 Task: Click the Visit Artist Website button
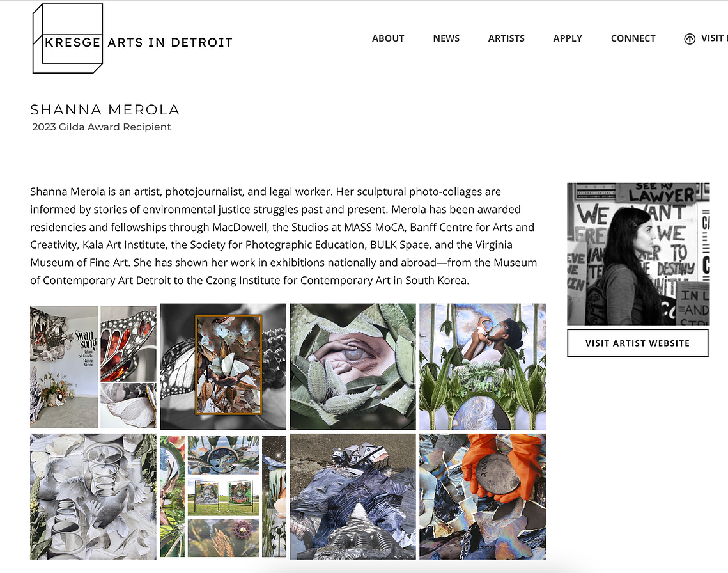[637, 343]
